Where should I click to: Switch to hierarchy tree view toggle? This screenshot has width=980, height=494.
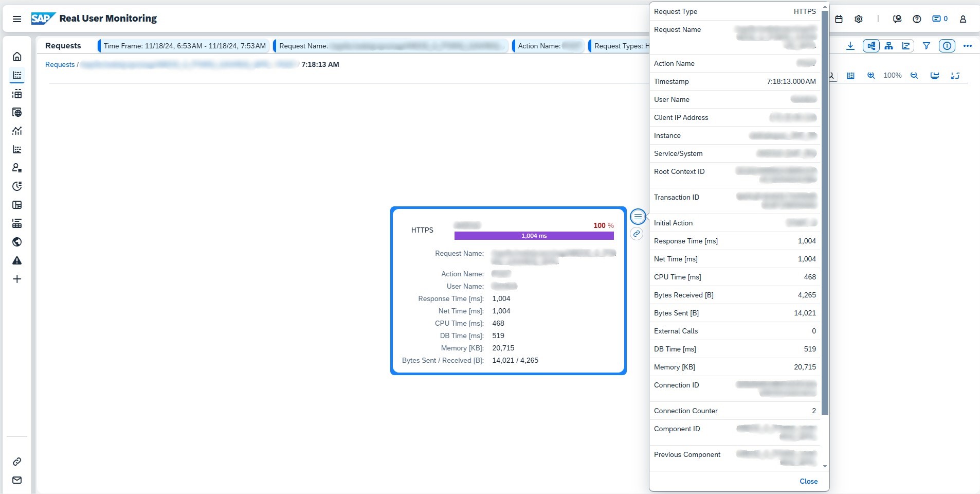click(x=888, y=46)
